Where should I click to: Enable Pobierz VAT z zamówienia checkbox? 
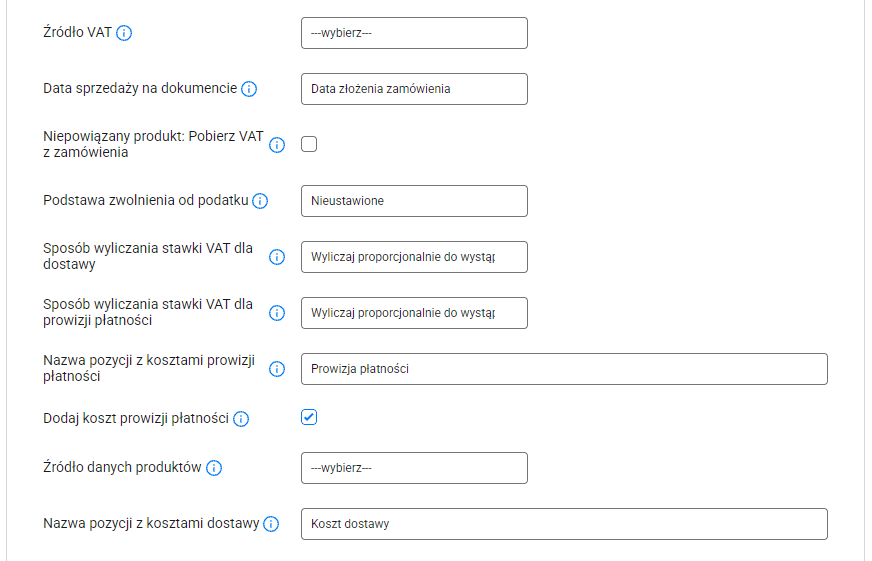309,144
